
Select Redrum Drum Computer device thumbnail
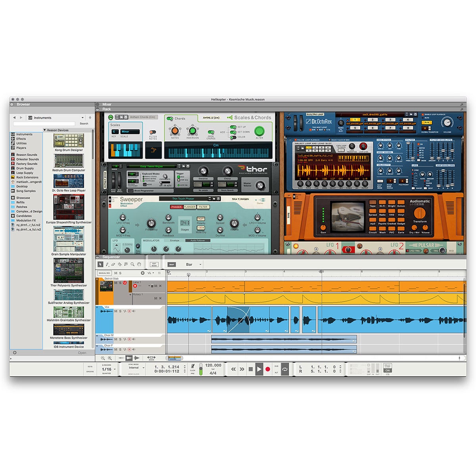[x=69, y=161]
